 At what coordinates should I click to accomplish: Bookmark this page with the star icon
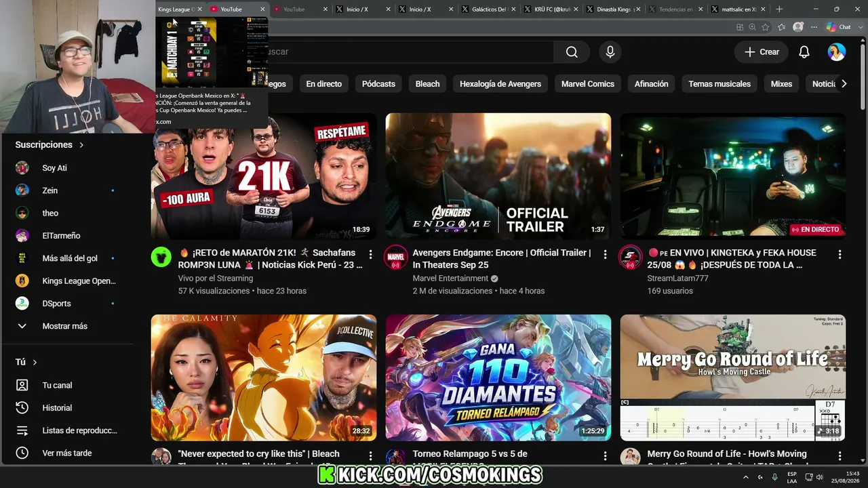(766, 27)
